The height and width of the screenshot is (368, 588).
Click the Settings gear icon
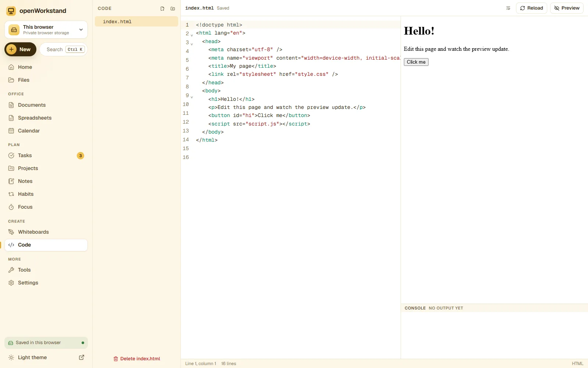[11, 283]
